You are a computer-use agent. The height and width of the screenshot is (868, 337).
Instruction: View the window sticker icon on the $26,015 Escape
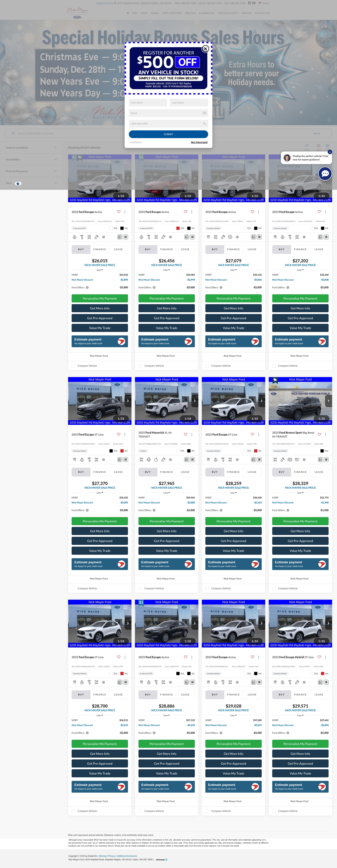[x=120, y=237]
